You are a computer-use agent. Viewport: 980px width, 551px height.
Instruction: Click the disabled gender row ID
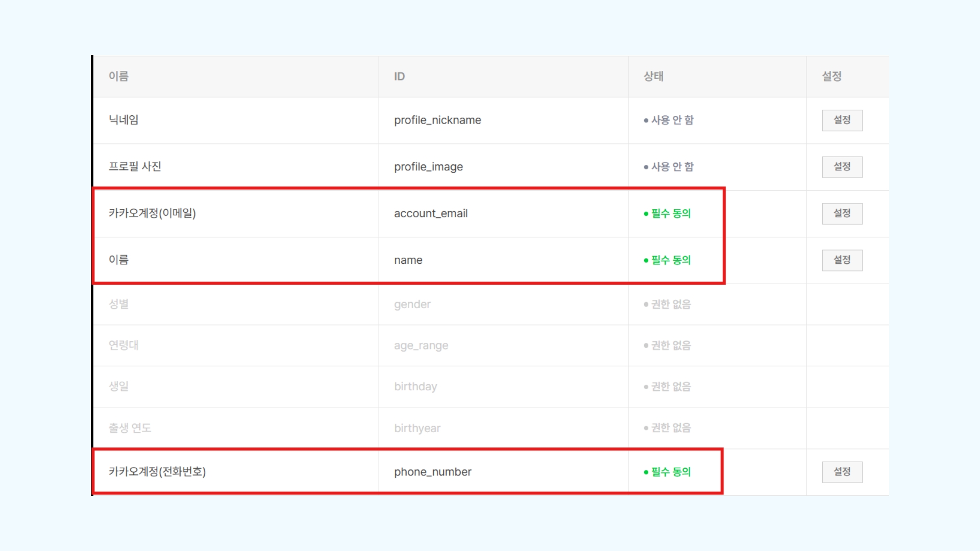(412, 305)
